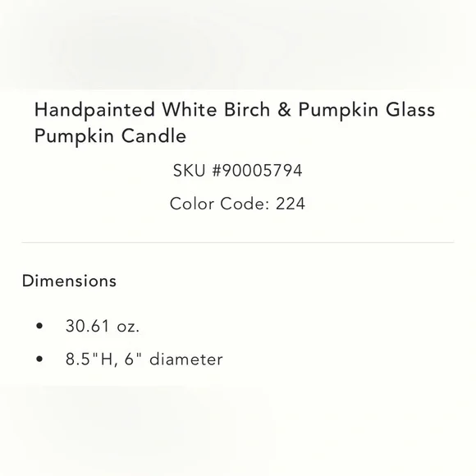Click the SKU label text

pyautogui.click(x=189, y=171)
